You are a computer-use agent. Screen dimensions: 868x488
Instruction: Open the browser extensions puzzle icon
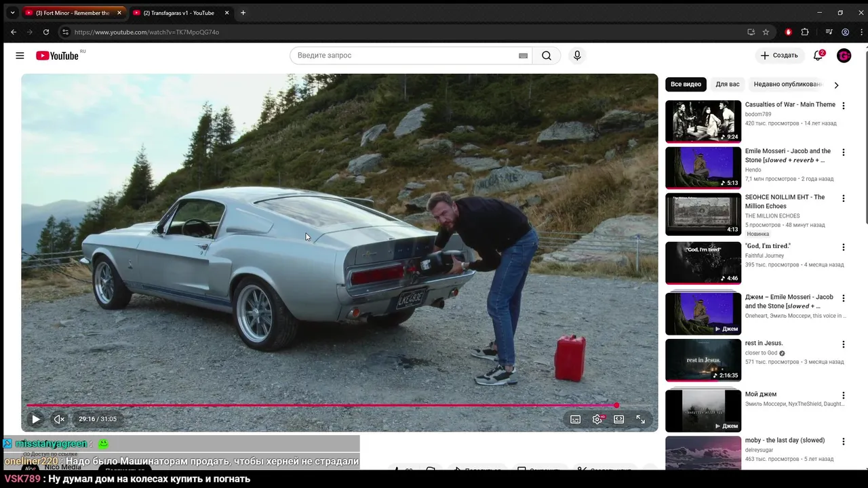point(805,32)
